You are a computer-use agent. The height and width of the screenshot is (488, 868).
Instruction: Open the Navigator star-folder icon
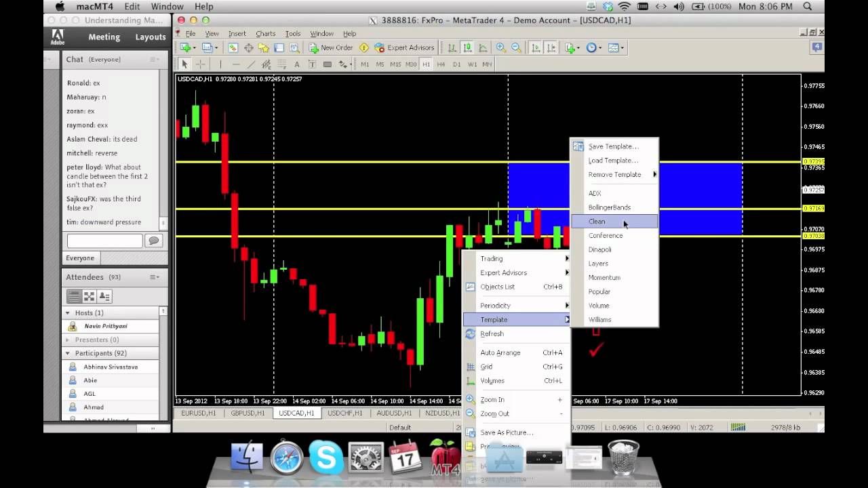click(263, 47)
